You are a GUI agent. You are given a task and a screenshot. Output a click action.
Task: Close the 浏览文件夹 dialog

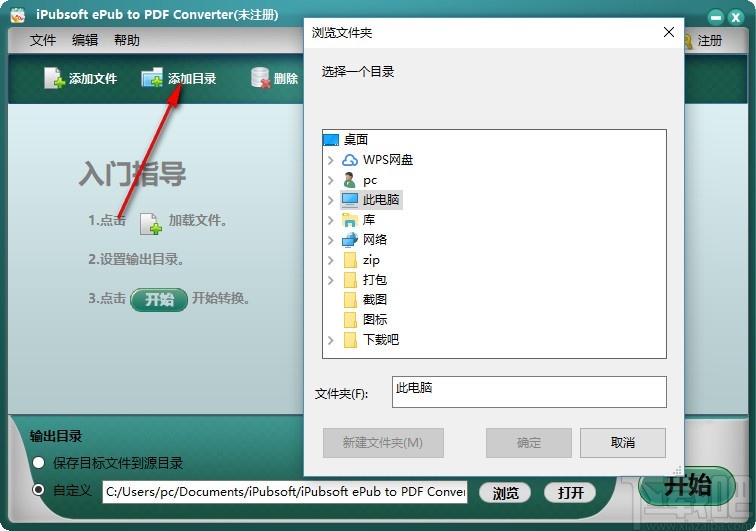click(x=669, y=32)
